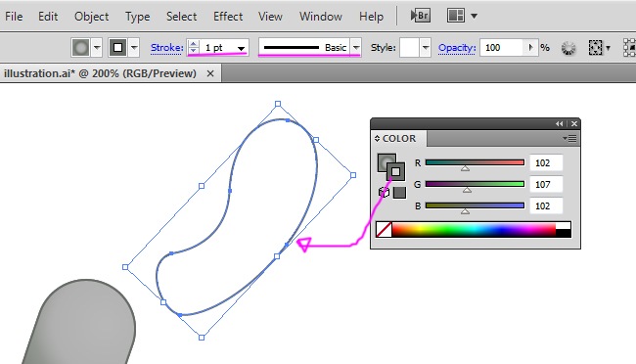This screenshot has width=636, height=364.
Task: Open the fill swatch dropdown arrow
Action: pos(97,48)
